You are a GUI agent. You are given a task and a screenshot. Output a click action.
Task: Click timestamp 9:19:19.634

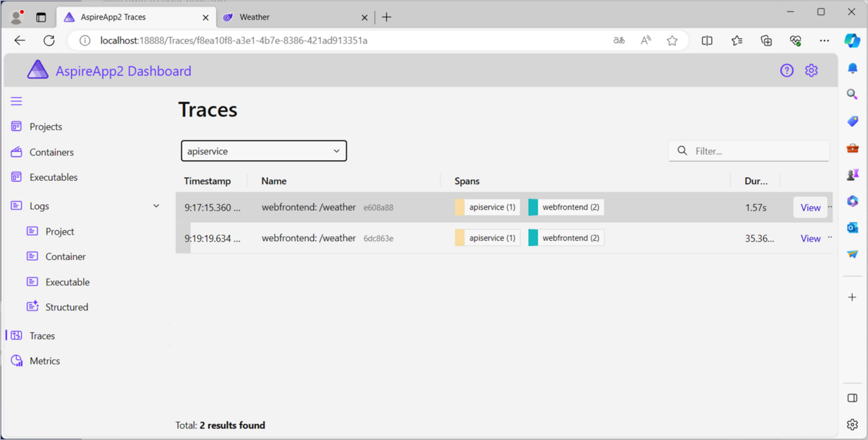coord(212,238)
